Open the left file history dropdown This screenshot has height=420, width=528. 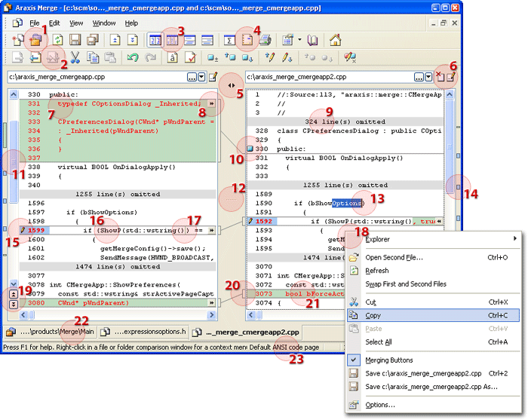pyautogui.click(x=201, y=77)
